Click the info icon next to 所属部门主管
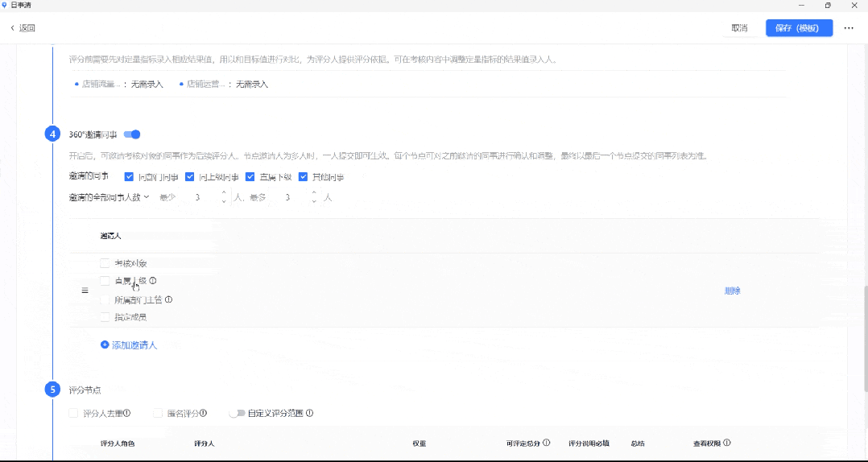The image size is (868, 462). point(169,299)
